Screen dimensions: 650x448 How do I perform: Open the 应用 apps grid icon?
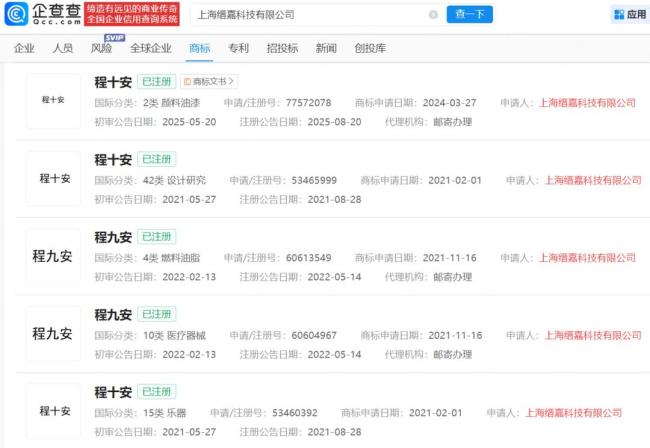coord(619,15)
